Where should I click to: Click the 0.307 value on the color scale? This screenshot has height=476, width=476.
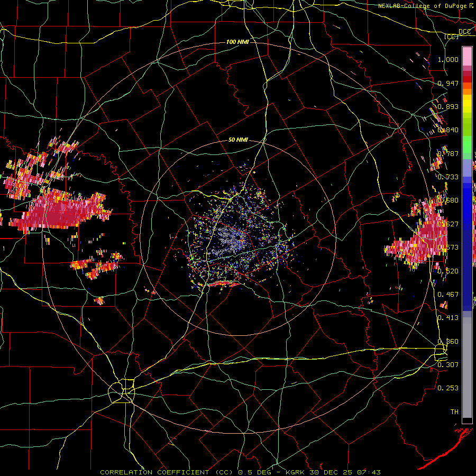[448, 365]
